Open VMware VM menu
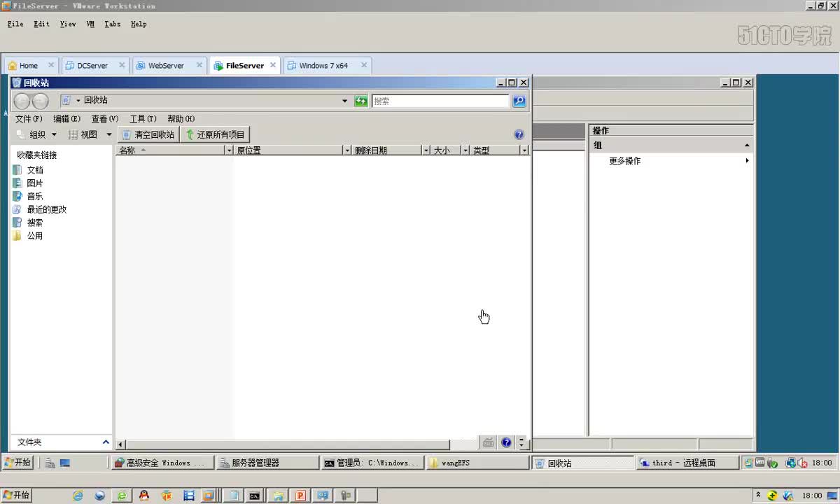Screen dimensions: 840x504 pyautogui.click(x=90, y=24)
